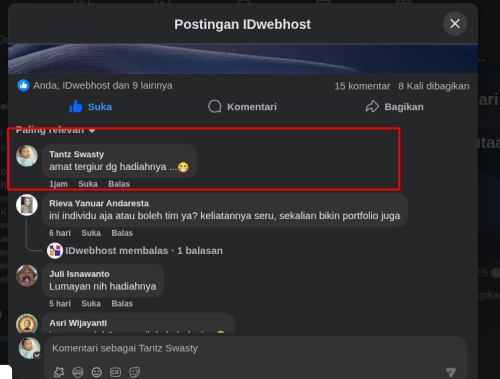
Task: Open the GIF picker icon
Action: (x=115, y=372)
